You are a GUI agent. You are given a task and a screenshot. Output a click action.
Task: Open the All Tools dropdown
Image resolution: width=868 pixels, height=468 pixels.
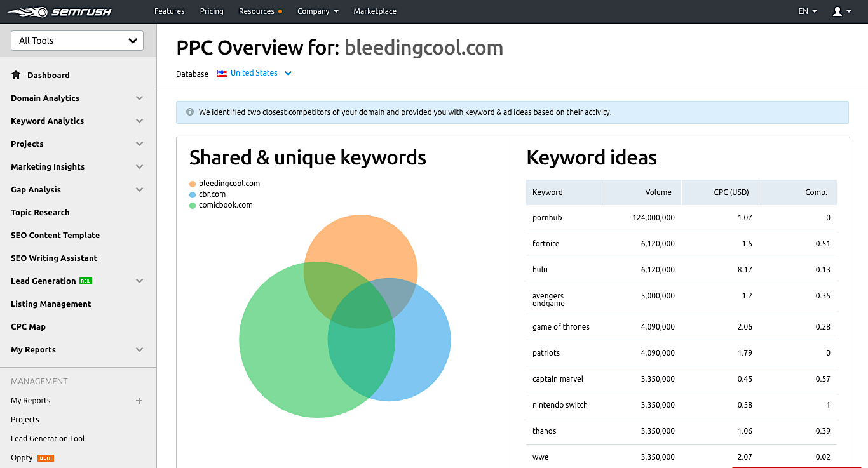[78, 41]
